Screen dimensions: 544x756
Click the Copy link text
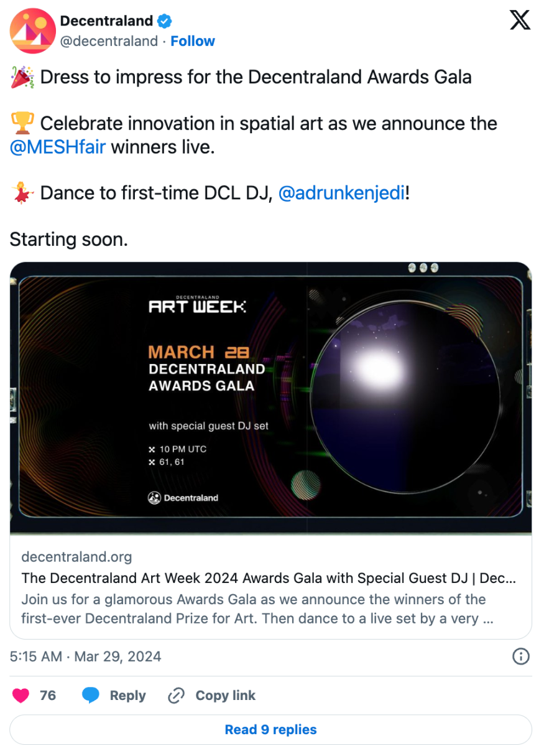[x=226, y=696]
